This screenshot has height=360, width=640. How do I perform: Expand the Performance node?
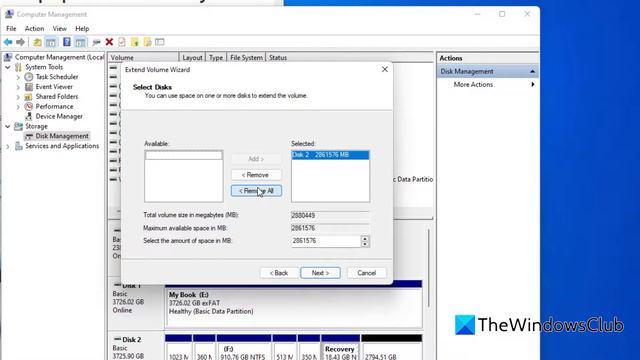click(x=18, y=107)
